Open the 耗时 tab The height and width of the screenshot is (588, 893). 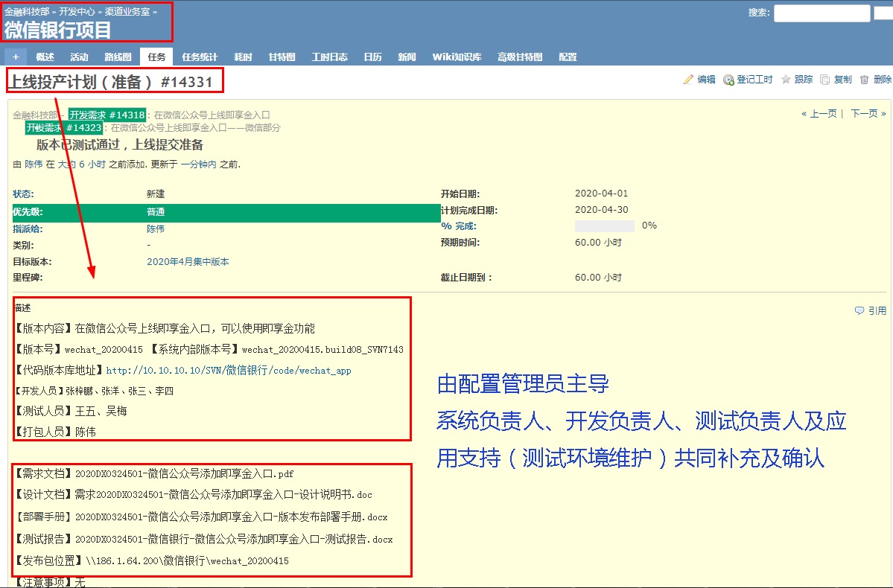tap(244, 57)
